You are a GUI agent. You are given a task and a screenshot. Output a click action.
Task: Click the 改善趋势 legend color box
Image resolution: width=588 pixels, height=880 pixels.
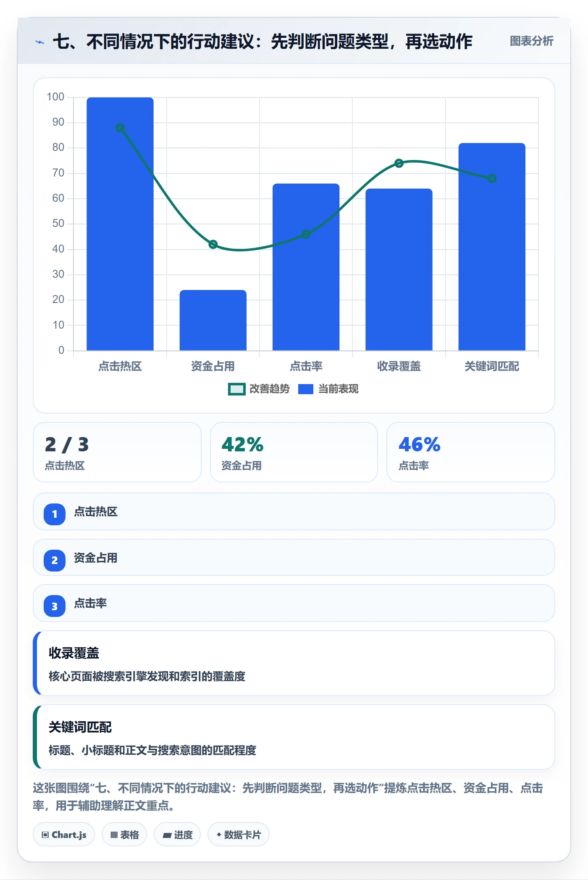click(x=237, y=389)
